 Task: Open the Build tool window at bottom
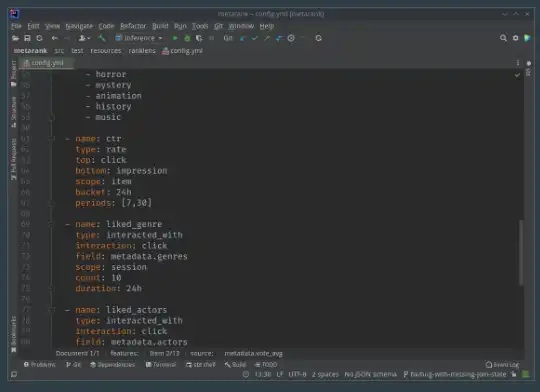[x=236, y=364]
